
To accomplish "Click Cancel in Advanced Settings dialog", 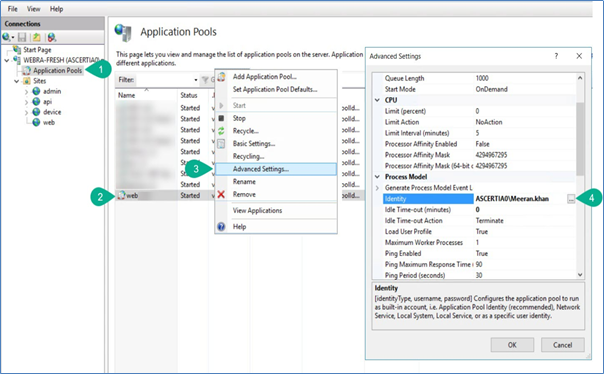I will 563,345.
